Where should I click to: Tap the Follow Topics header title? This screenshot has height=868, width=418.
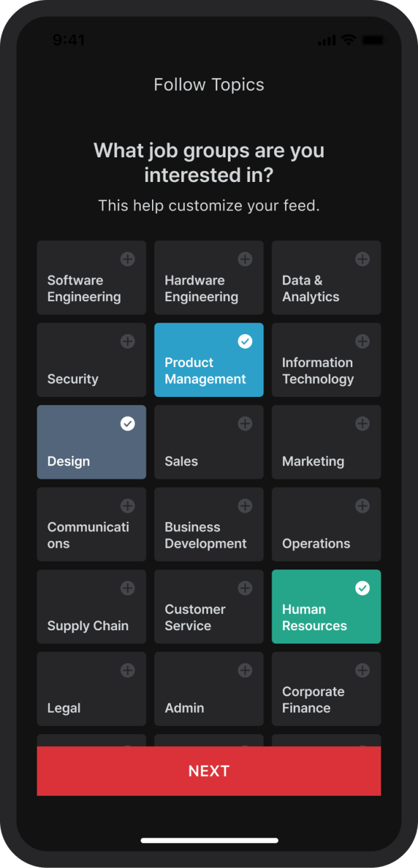point(209,85)
